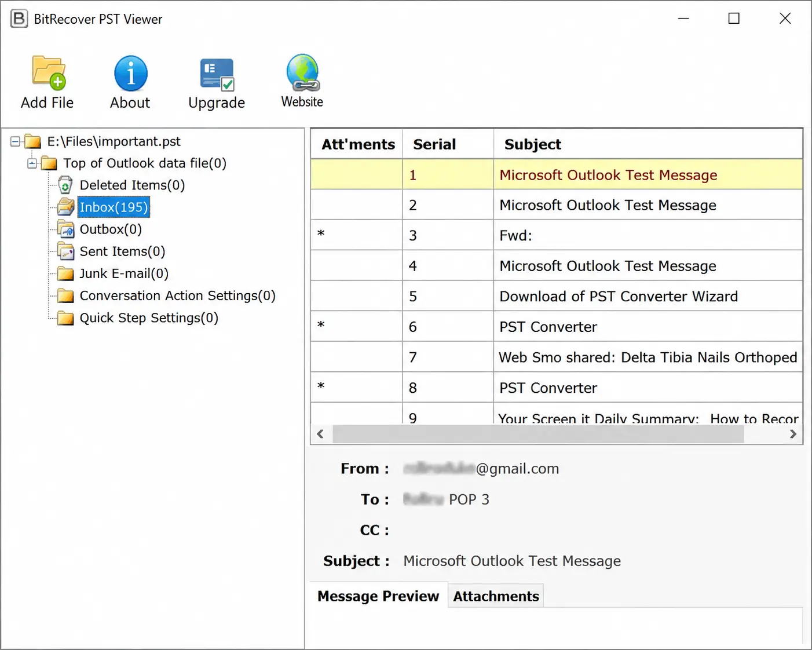Viewport: 812px width, 650px height.
Task: Sort by the Subject column header
Action: tap(648, 144)
